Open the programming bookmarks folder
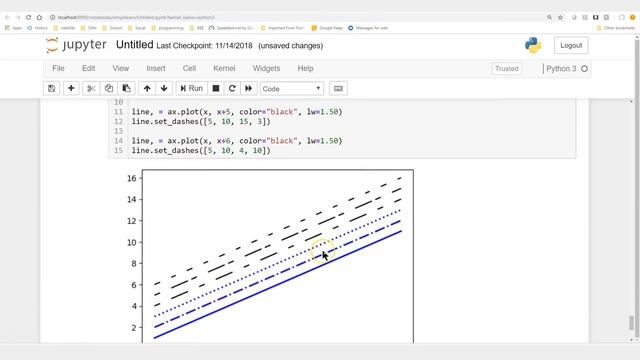Image resolution: width=640 pixels, height=360 pixels. (167, 28)
